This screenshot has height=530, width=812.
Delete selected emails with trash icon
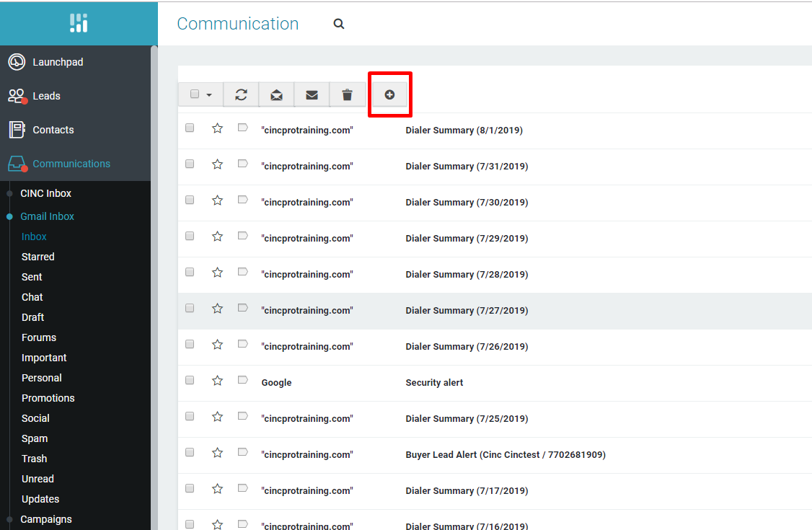point(348,94)
